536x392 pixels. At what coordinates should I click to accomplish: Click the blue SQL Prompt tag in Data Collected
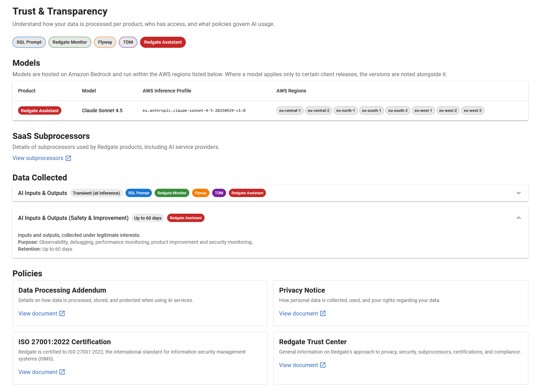pos(139,193)
